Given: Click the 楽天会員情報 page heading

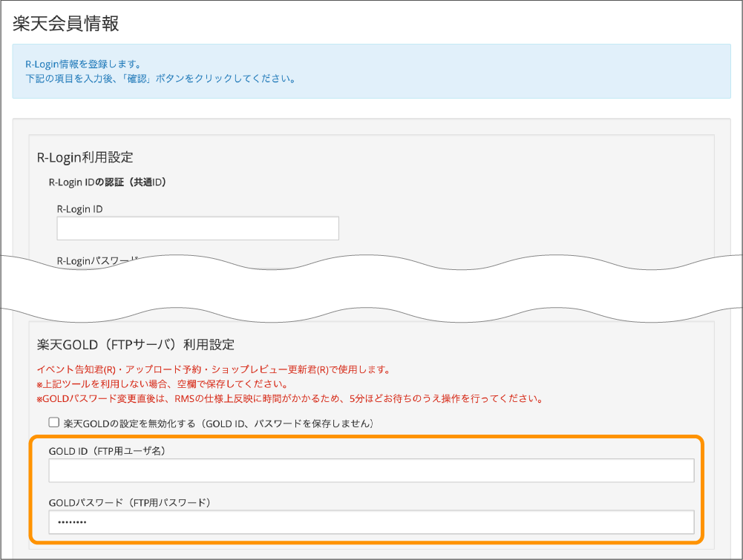Looking at the screenshot, I should pos(66,24).
